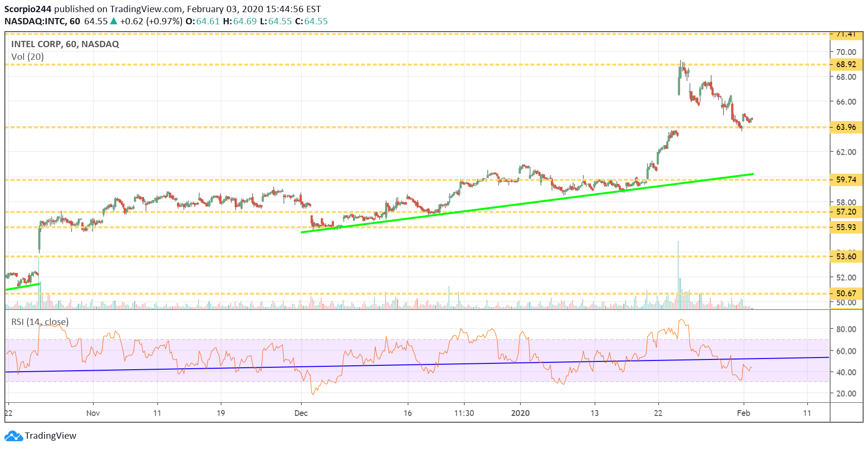Click the high value 64.69
868x449 pixels.
coord(245,21)
